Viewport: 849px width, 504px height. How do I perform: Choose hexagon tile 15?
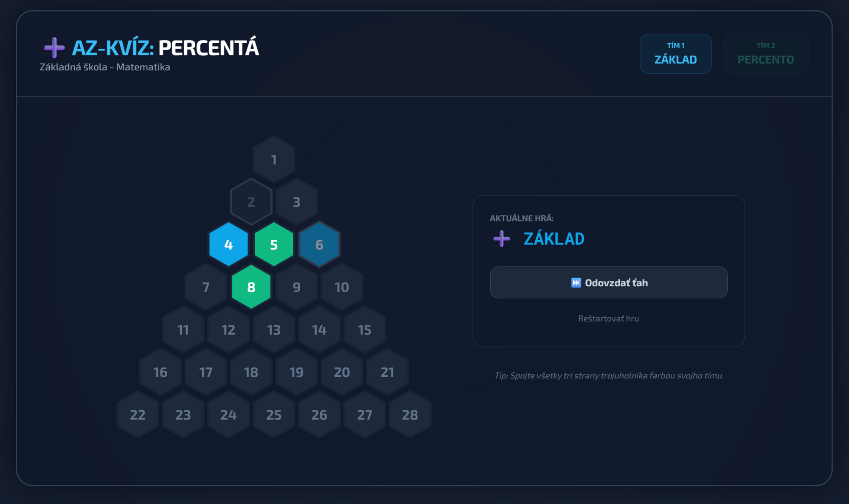click(x=365, y=330)
